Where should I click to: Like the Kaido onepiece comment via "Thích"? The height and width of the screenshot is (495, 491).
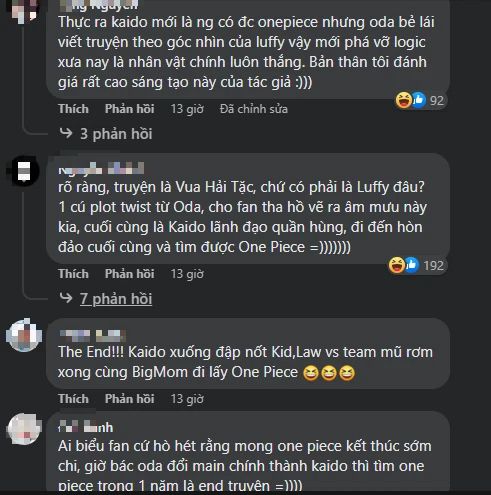click(x=73, y=109)
